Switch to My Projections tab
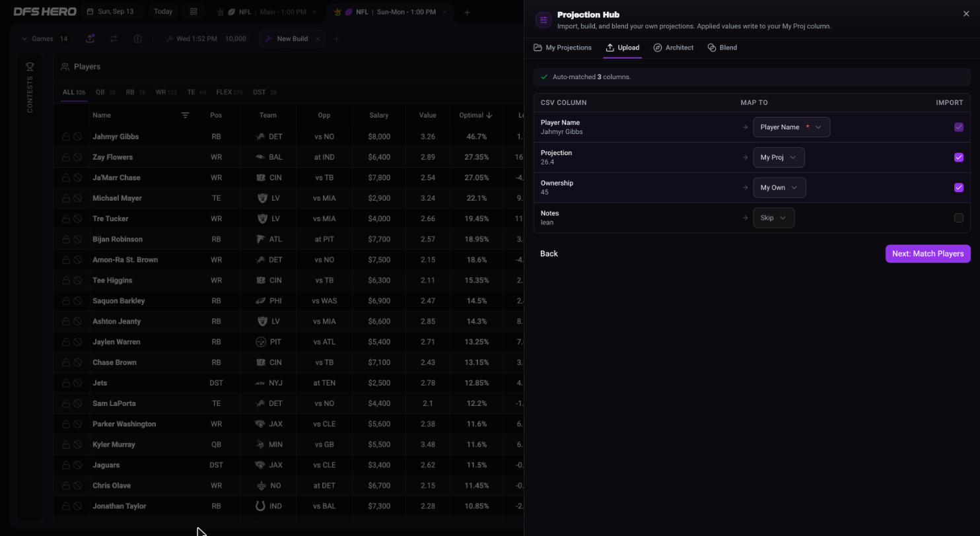Image resolution: width=980 pixels, height=536 pixels. [563, 48]
